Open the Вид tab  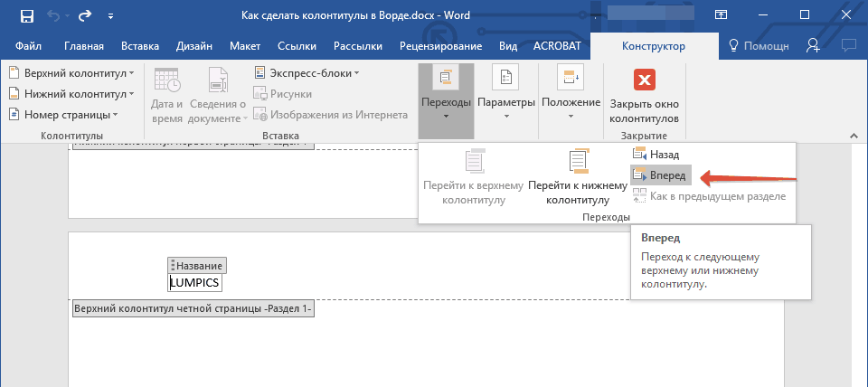[x=508, y=46]
